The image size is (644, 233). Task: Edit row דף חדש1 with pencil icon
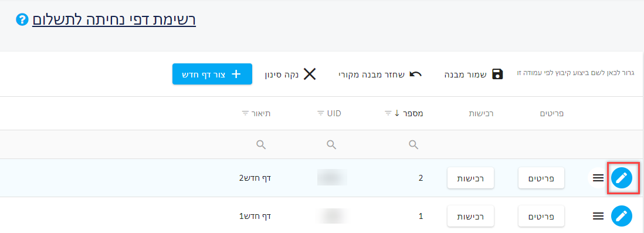coord(622,216)
